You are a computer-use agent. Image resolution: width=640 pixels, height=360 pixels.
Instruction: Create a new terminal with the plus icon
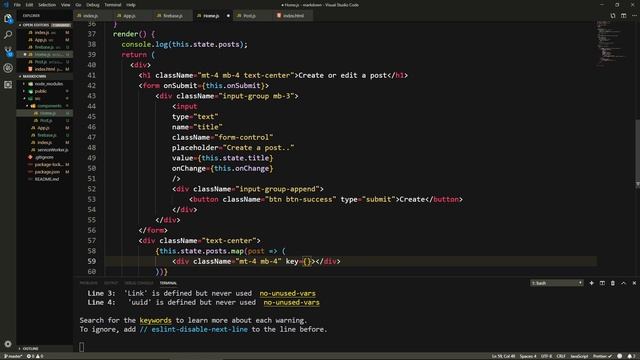coord(591,283)
